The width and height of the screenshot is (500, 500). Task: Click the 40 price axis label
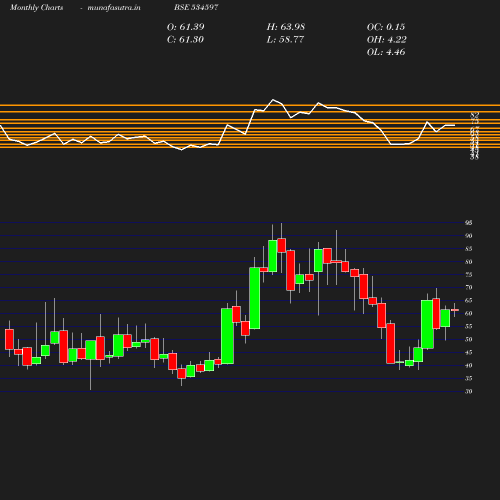[469, 365]
